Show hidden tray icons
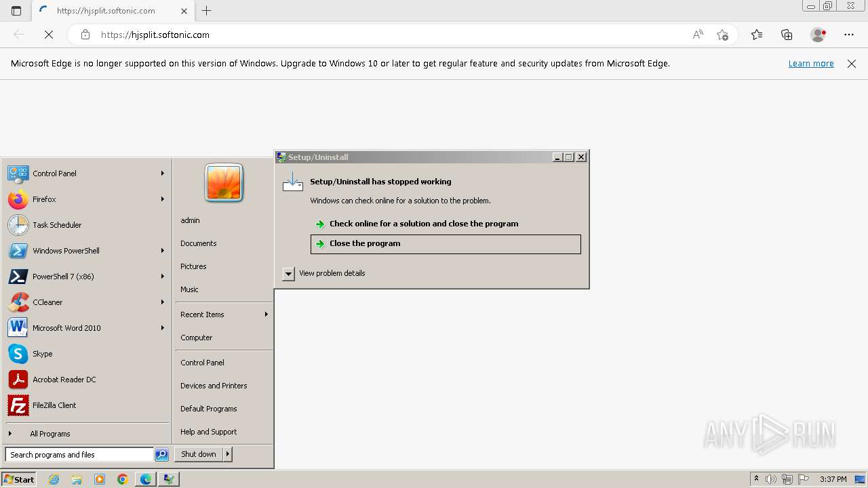Image resolution: width=868 pixels, height=488 pixels. (x=756, y=479)
